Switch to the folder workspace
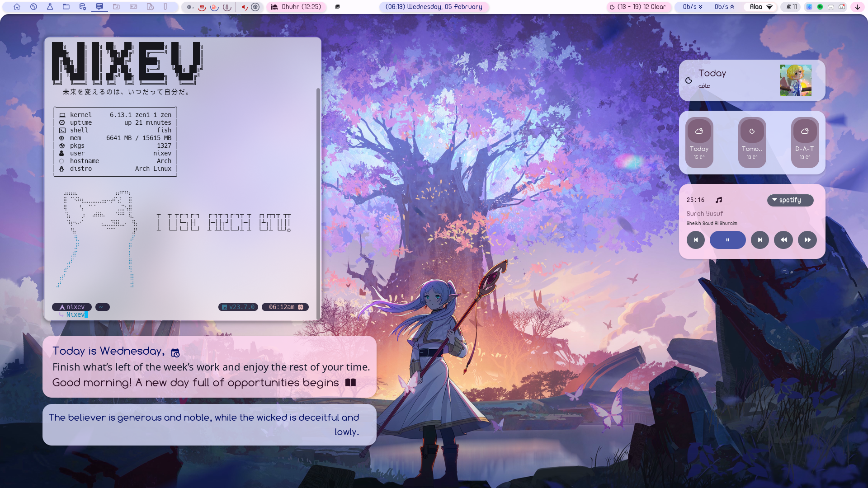The image size is (868, 488). [66, 7]
